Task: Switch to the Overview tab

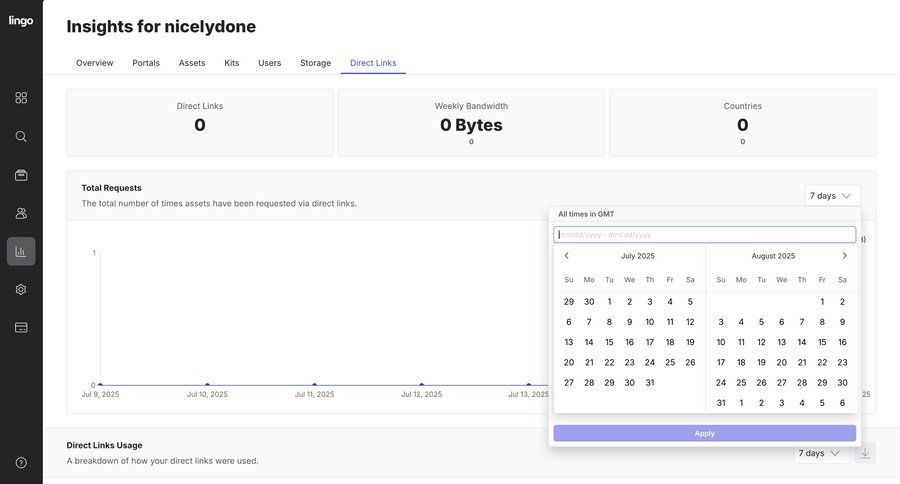Action: [95, 63]
